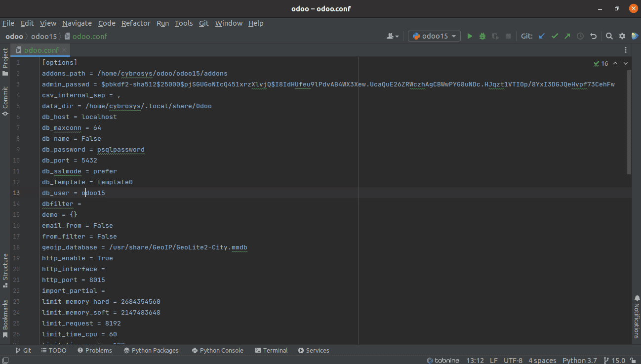Update project via Git blue arrow
This screenshot has width=641, height=364.
[x=542, y=36]
